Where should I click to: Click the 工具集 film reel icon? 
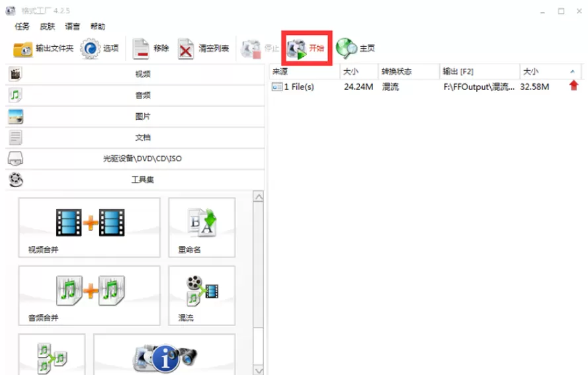[16, 180]
